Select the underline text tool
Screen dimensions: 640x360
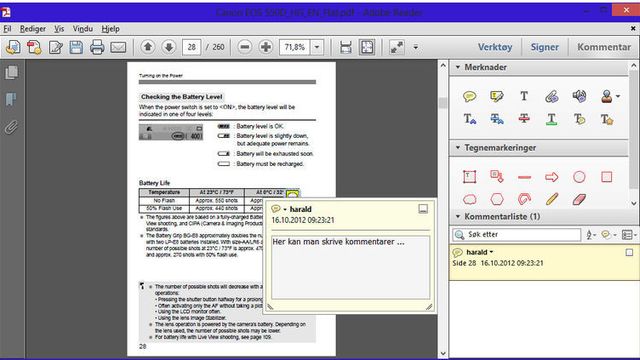pos(551,119)
